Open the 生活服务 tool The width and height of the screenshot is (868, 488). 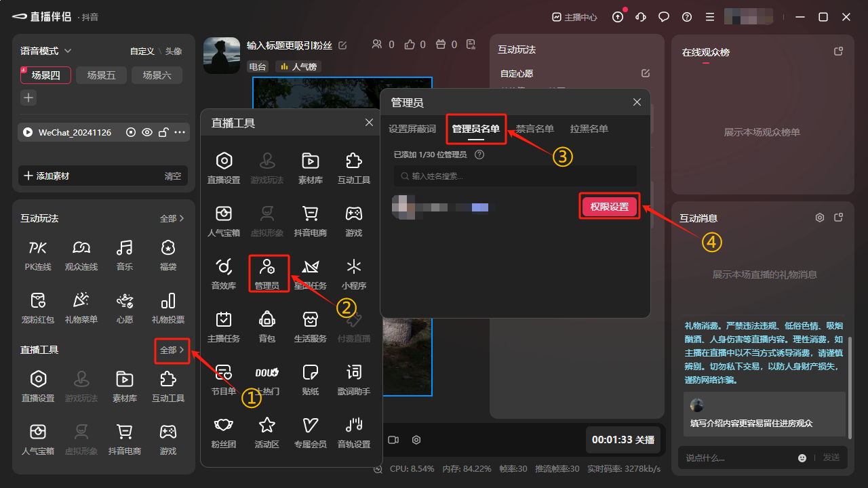(311, 326)
